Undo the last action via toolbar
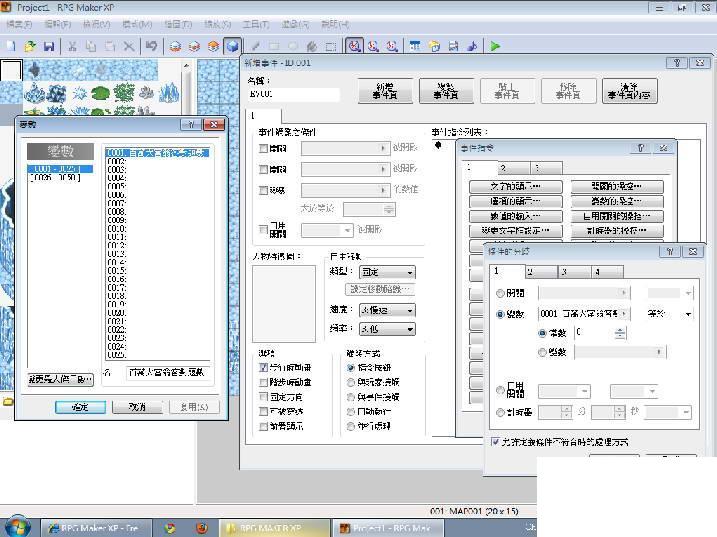Viewport: 717px width, 537px height. 151,46
